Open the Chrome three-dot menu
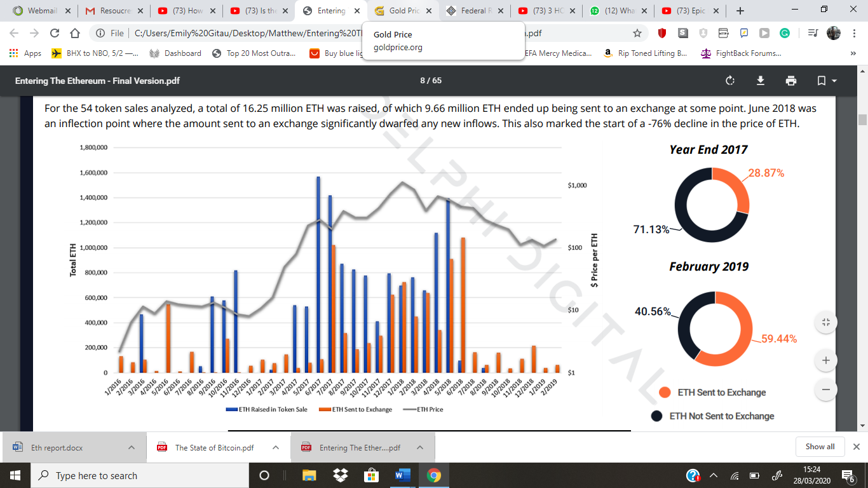This screenshot has height=488, width=868. (x=855, y=33)
